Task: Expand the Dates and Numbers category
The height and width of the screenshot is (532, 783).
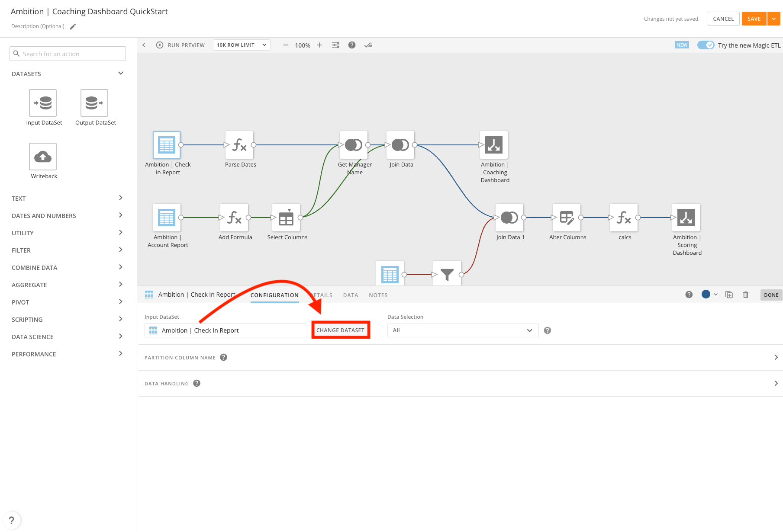Action: [x=121, y=215]
